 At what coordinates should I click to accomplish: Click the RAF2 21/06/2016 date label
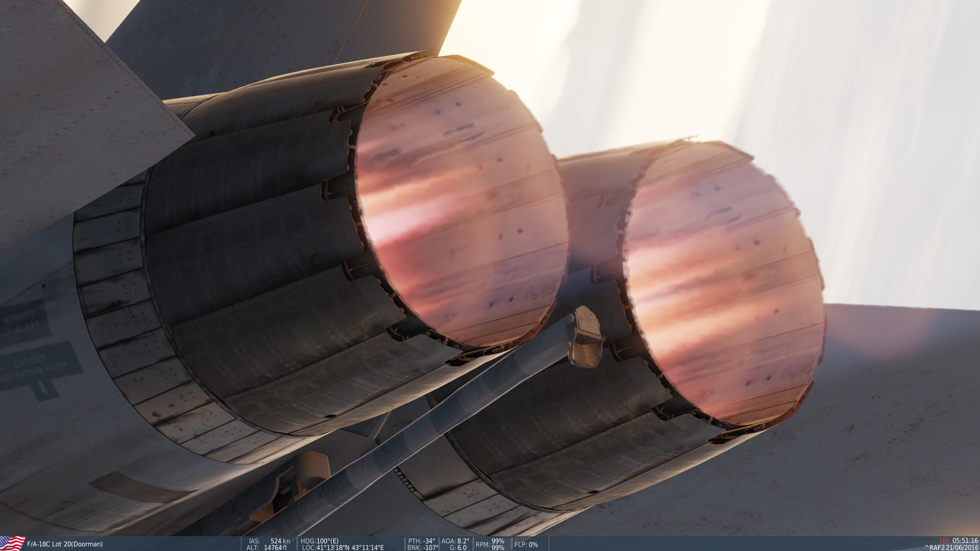[x=951, y=547]
